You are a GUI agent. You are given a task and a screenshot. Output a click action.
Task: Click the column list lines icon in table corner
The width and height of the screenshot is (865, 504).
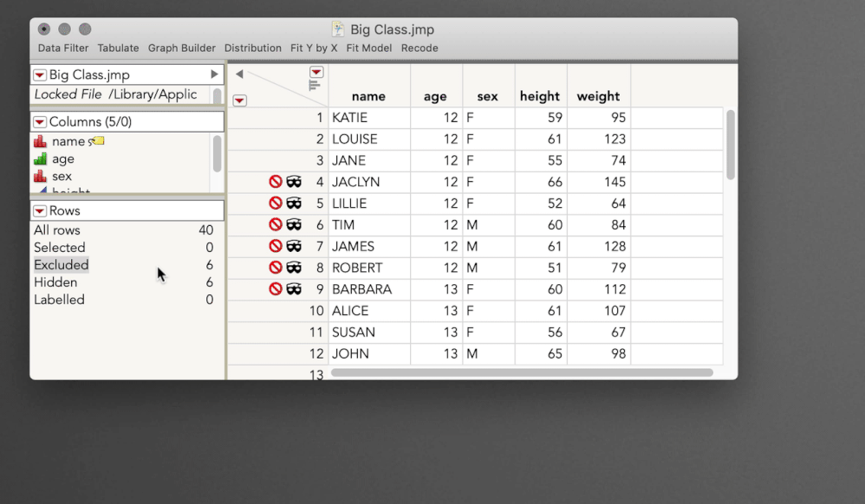[314, 85]
